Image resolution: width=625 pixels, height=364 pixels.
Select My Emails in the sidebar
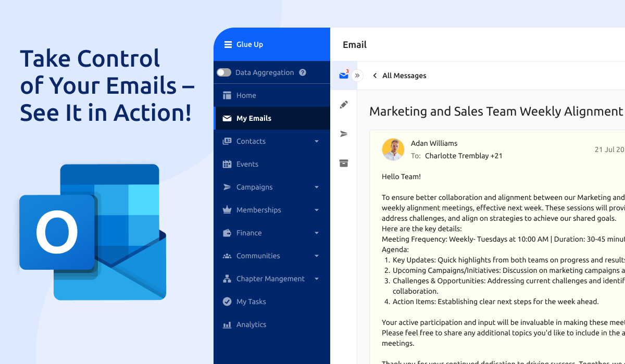254,118
